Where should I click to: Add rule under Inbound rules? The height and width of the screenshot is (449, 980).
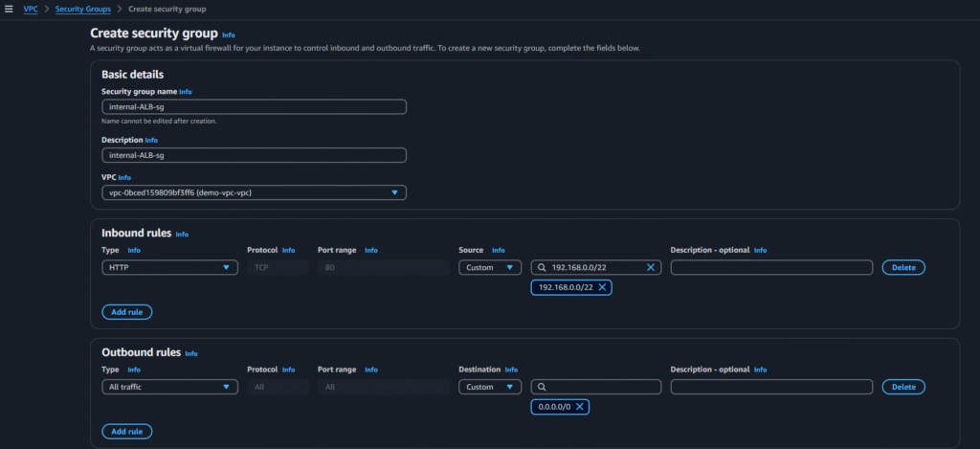[127, 312]
